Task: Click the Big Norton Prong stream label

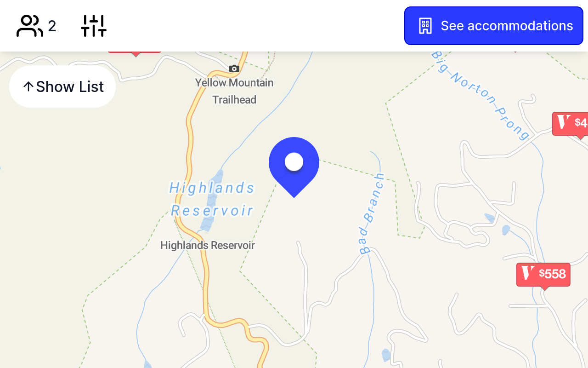Action: pyautogui.click(x=481, y=95)
